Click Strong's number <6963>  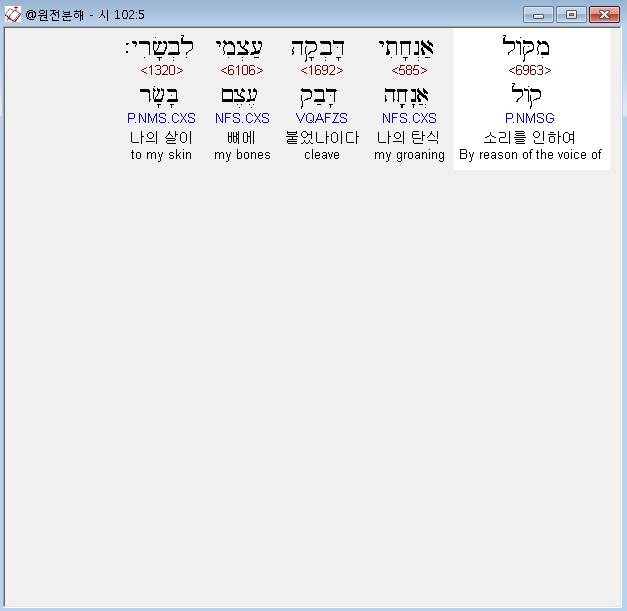tap(530, 70)
